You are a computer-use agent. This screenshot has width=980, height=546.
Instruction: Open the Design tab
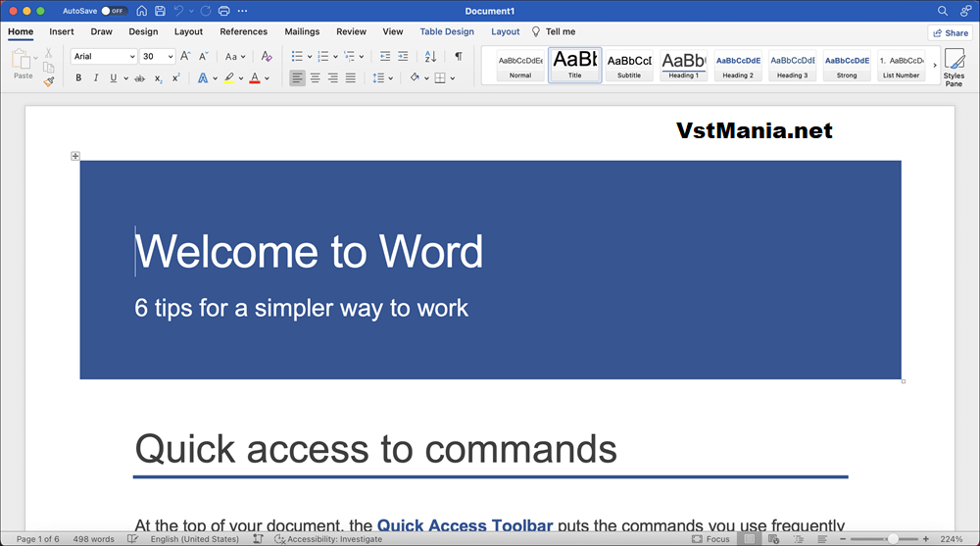(143, 31)
